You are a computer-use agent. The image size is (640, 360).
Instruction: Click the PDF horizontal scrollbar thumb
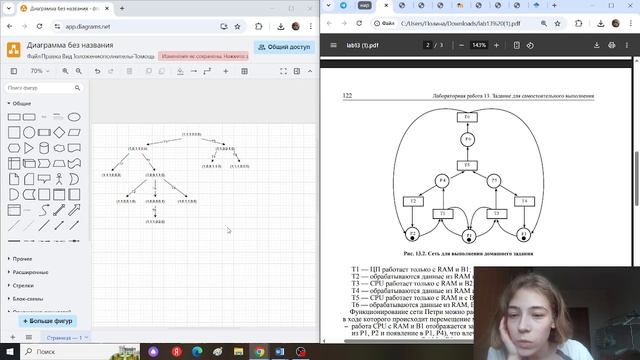click(408, 341)
